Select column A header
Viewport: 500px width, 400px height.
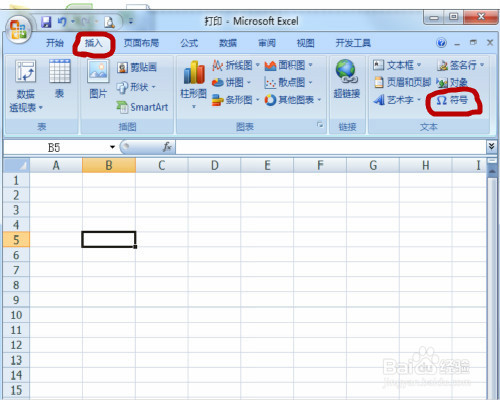tap(56, 165)
